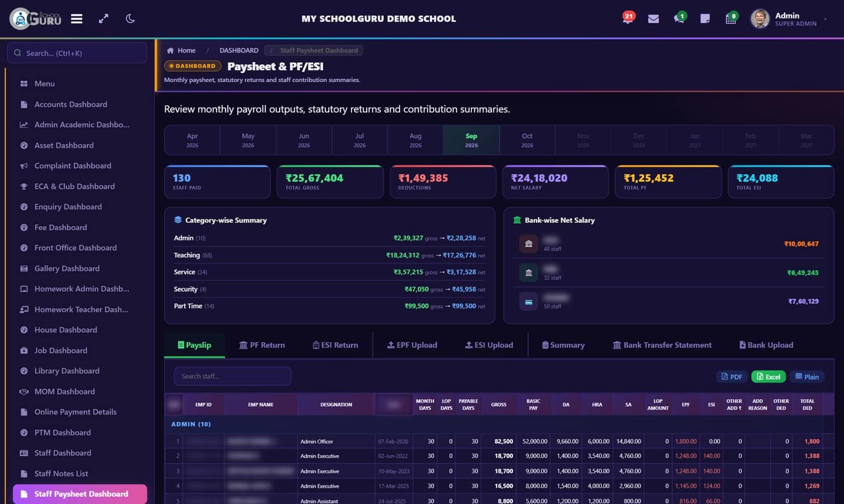Image resolution: width=844 pixels, height=504 pixels.
Task: Click Menu grid icon in sidebar
Action: [x=24, y=84]
